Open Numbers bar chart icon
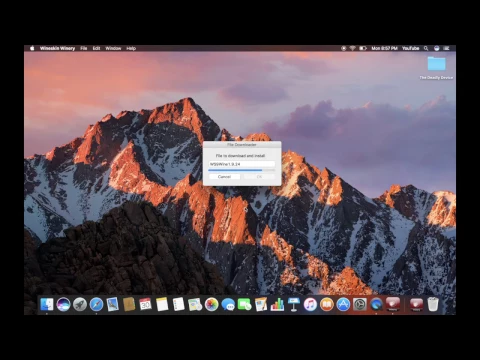This screenshot has height=360, width=480. (277, 304)
